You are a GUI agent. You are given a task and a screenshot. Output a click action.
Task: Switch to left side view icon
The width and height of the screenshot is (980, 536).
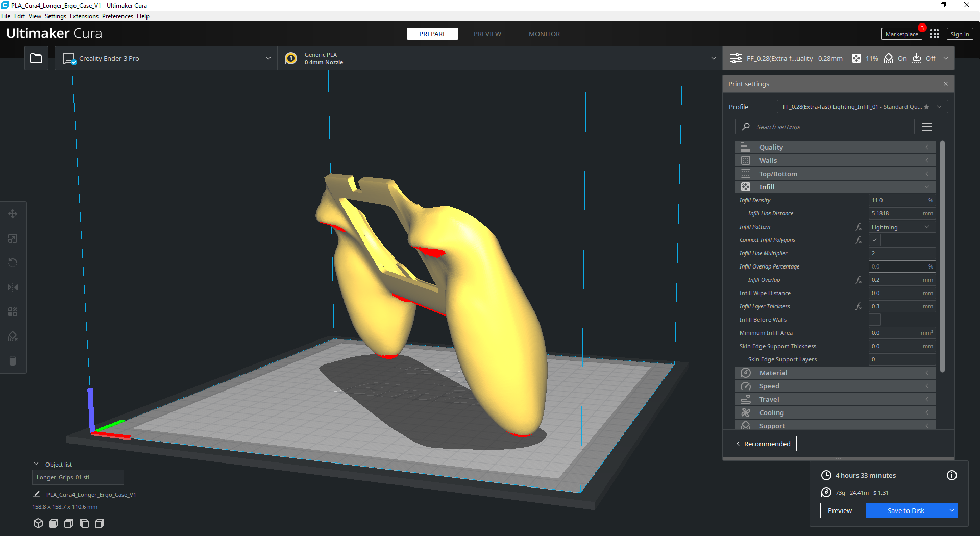click(x=84, y=523)
